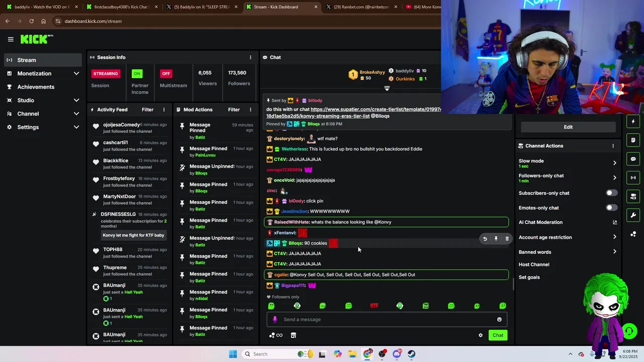Screen dimensions: 644x362
Task: Click the Send a message input field
Action: click(x=386, y=319)
